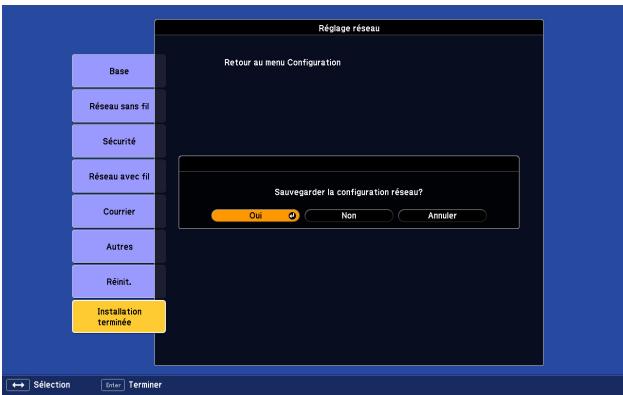The image size is (623, 395).
Task: Click the Sauvegarder la configuration réseau? text
Action: (348, 192)
